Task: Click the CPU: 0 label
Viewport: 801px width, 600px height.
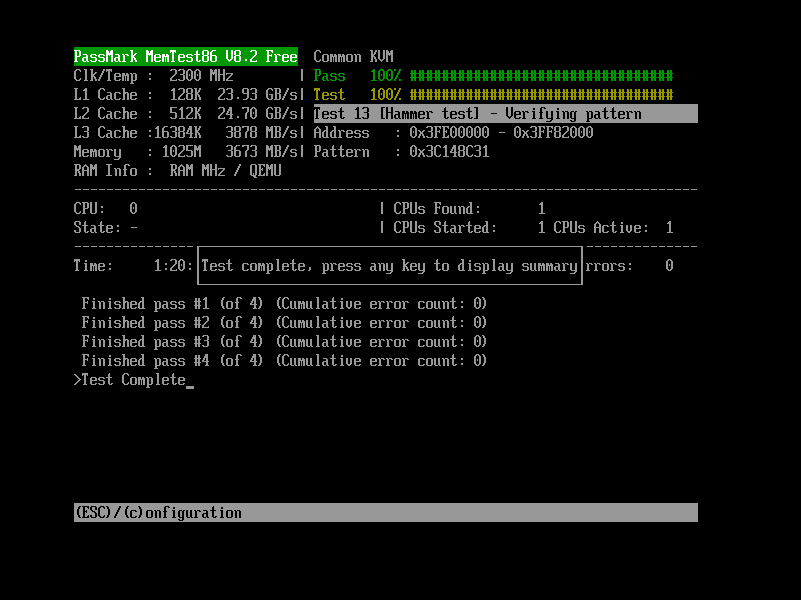Action: tap(105, 208)
